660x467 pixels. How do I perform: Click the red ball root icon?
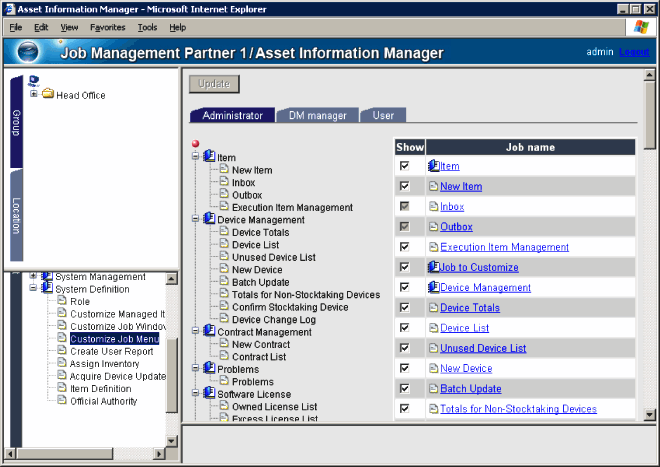tap(195, 145)
